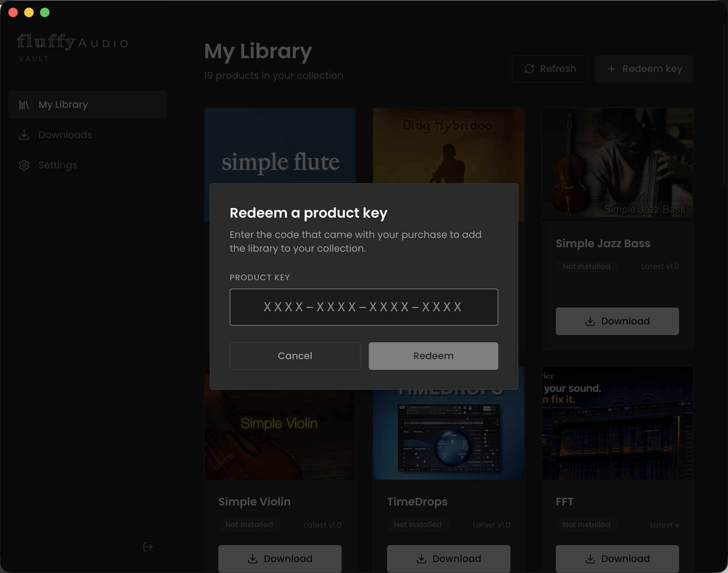Open the Downloads section
This screenshot has height=573, width=728.
click(88, 135)
